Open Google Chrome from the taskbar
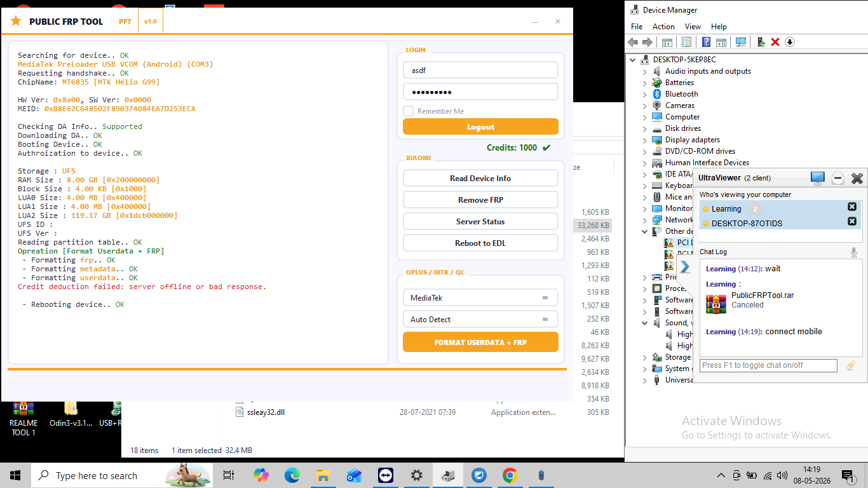 (x=510, y=475)
